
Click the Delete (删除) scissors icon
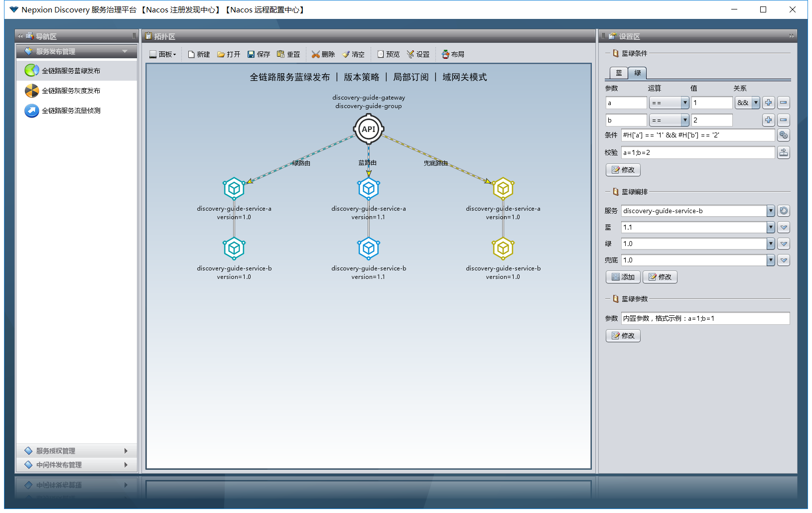click(x=315, y=54)
